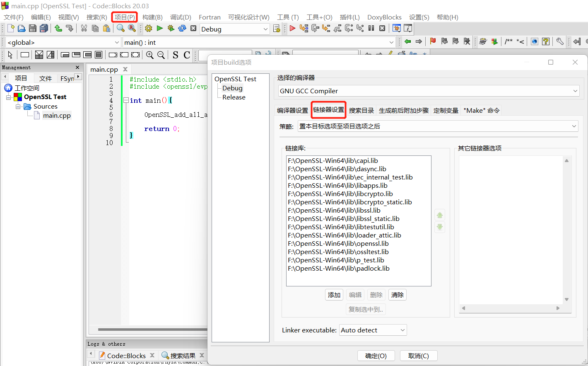The image size is (588, 366).
Task: Open the 构建(B) menu
Action: point(152,17)
